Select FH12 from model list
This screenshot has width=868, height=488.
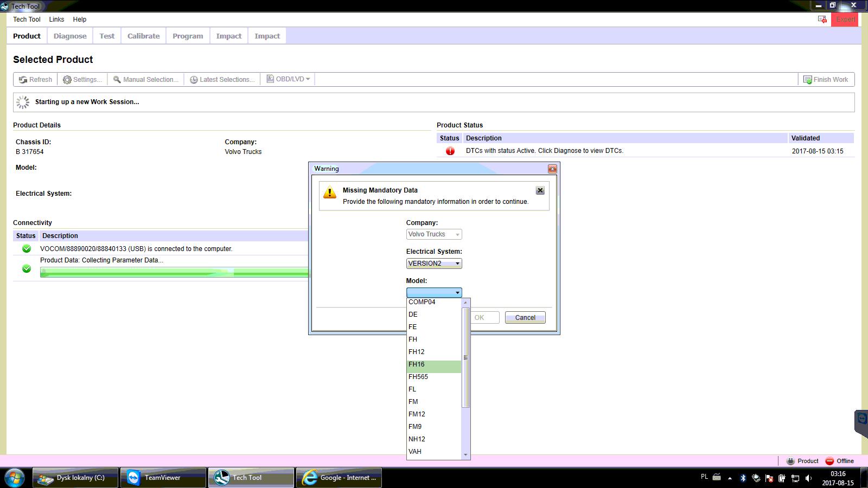click(434, 352)
